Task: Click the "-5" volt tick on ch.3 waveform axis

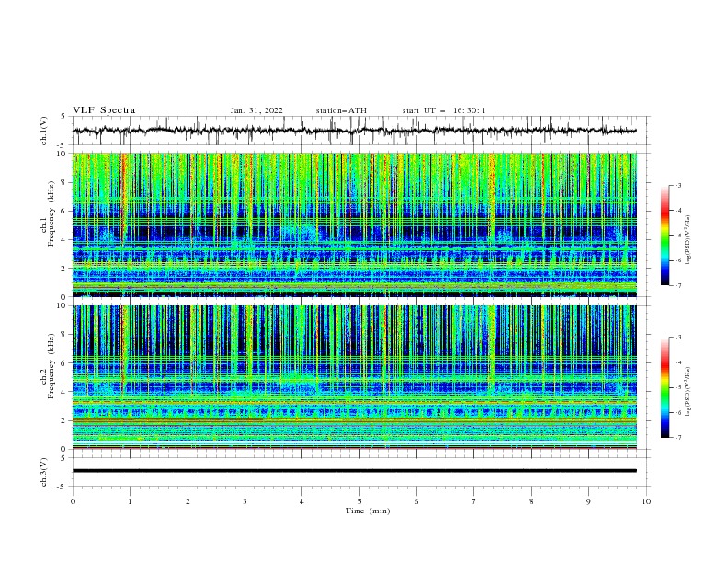Action: tap(63, 487)
